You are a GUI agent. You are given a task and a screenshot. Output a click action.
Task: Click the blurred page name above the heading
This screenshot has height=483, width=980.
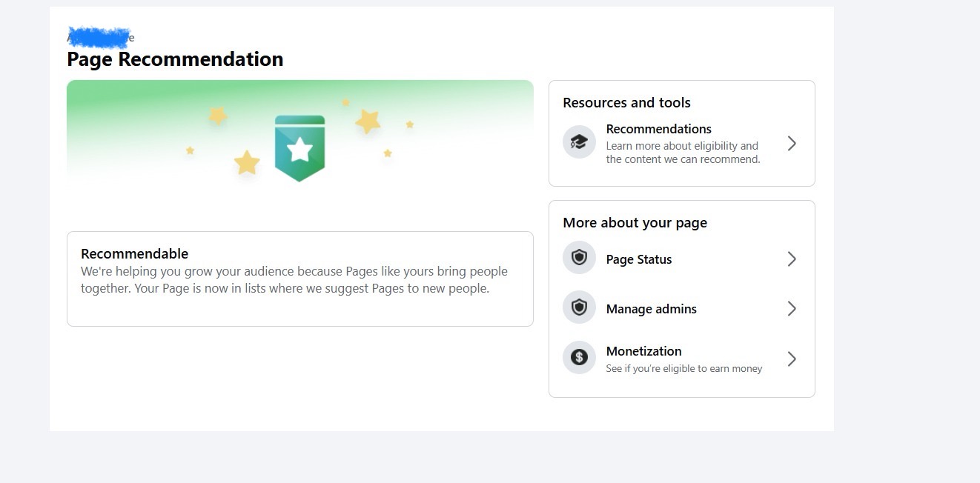coord(99,36)
